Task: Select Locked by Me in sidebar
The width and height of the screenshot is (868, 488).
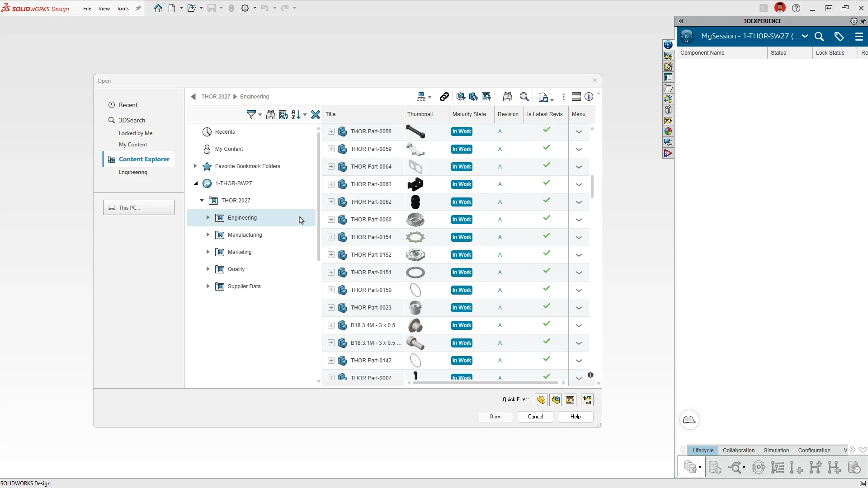Action: point(136,133)
